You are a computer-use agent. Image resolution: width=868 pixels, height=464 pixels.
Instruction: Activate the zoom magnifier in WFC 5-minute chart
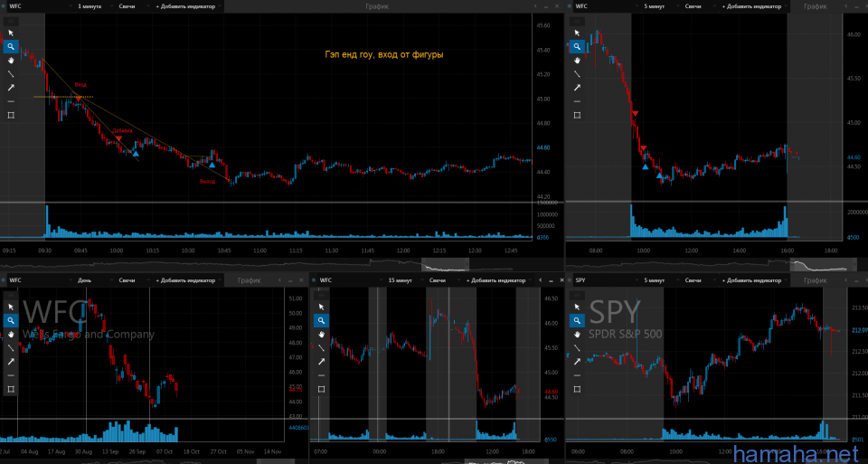tap(577, 47)
